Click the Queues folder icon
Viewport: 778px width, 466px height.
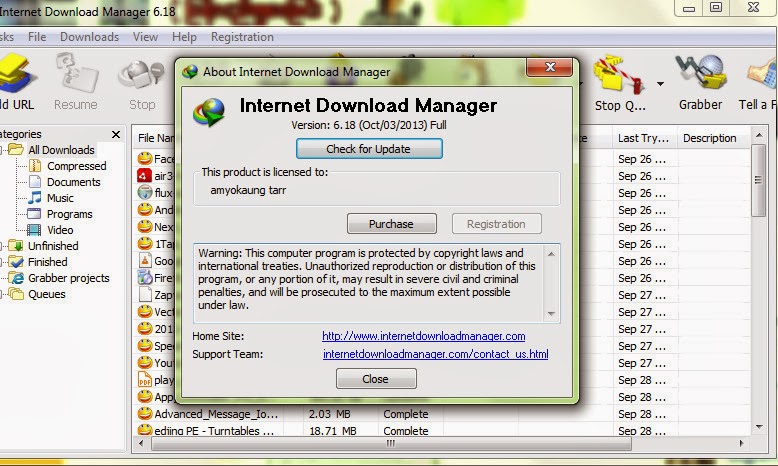click(16, 294)
